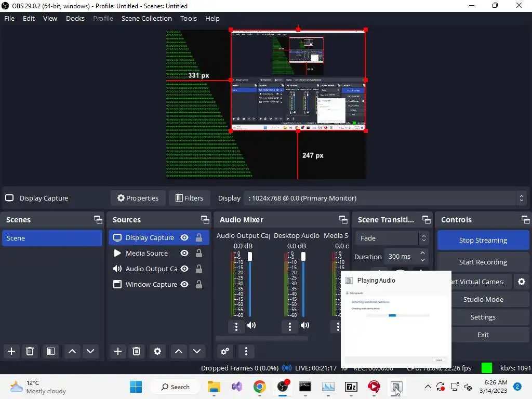Open Audio Output Capture channel options dots
532x399 pixels.
(x=236, y=326)
